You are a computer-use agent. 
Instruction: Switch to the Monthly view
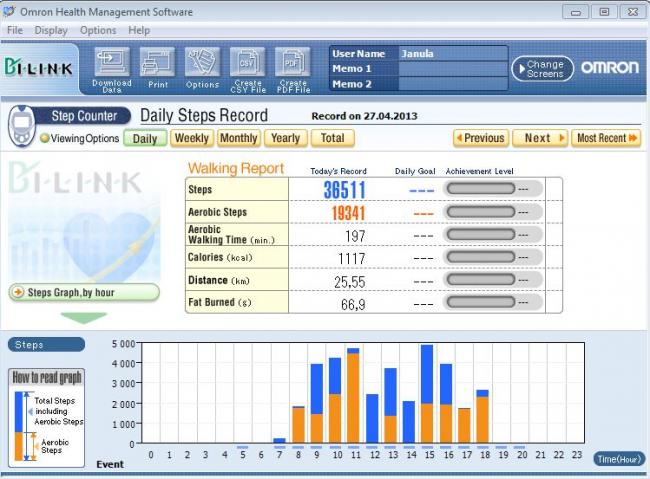pos(238,139)
